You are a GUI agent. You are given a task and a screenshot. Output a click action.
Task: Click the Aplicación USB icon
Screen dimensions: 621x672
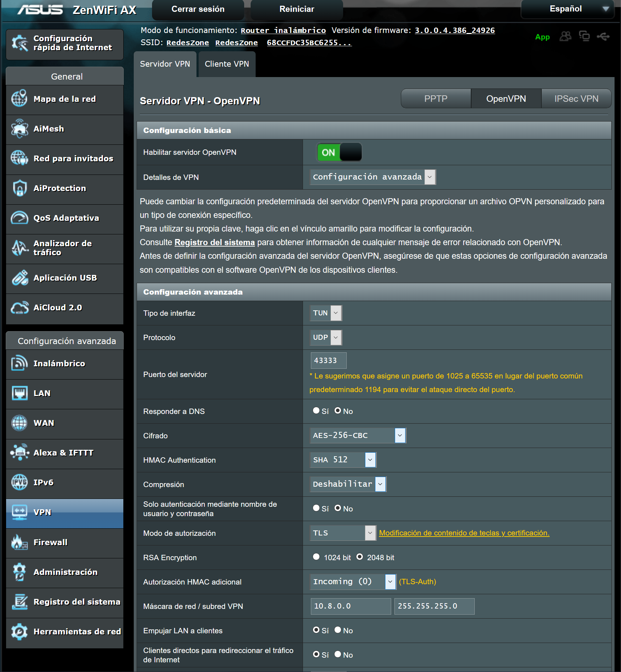click(x=19, y=278)
